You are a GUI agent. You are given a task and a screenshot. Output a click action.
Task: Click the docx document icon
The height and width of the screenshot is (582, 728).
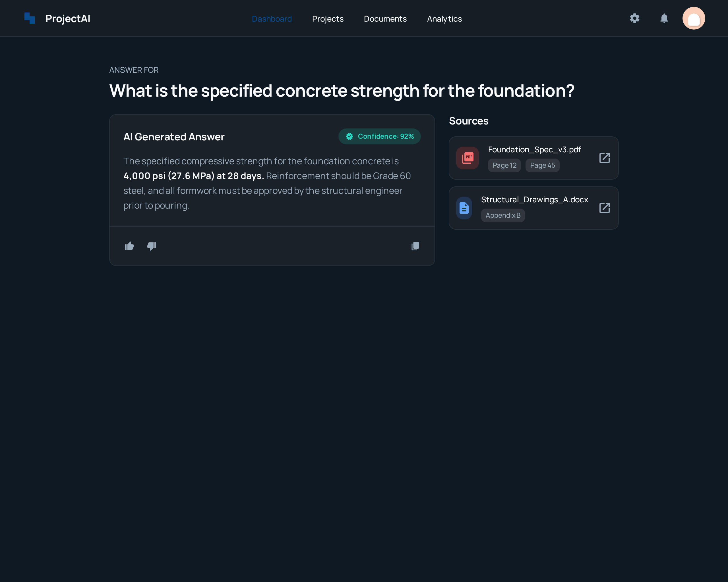(464, 208)
